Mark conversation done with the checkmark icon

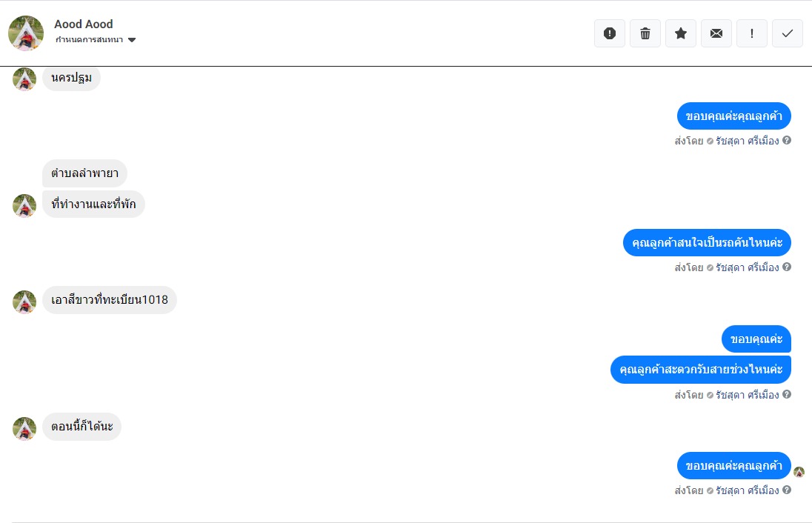tap(788, 33)
